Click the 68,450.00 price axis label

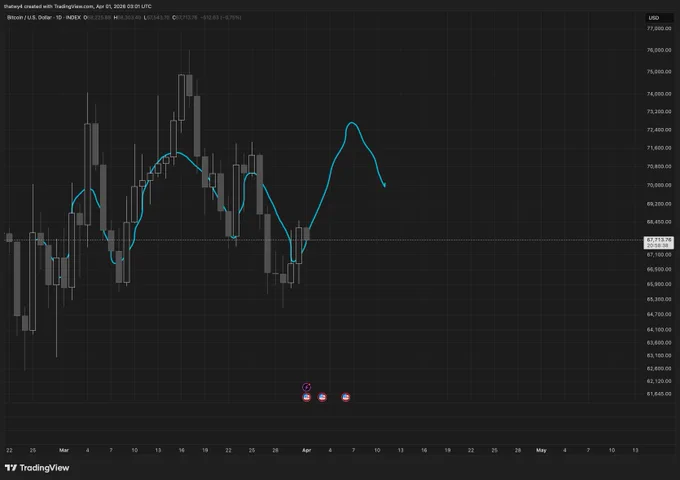[659, 222]
